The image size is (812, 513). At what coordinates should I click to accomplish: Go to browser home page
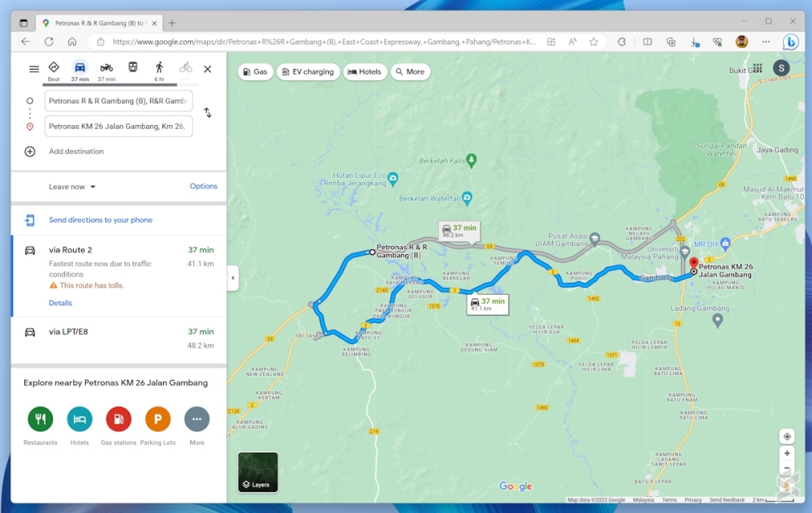72,42
